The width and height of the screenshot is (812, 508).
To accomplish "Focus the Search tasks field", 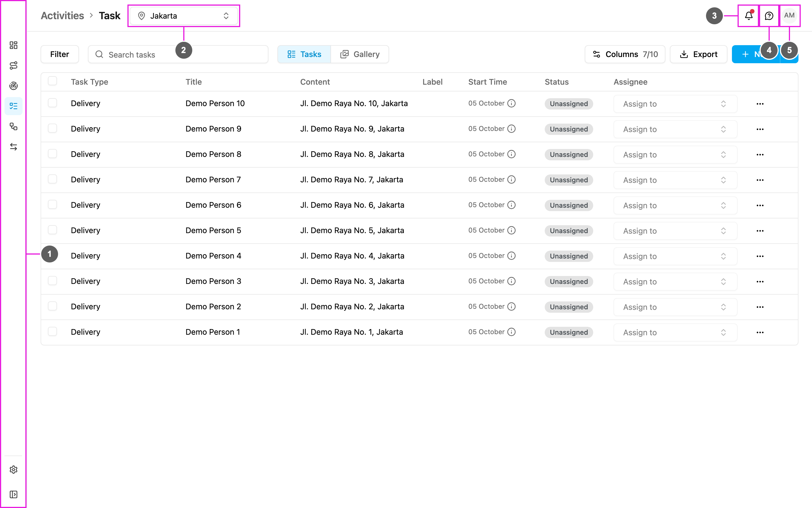I will click(178, 54).
